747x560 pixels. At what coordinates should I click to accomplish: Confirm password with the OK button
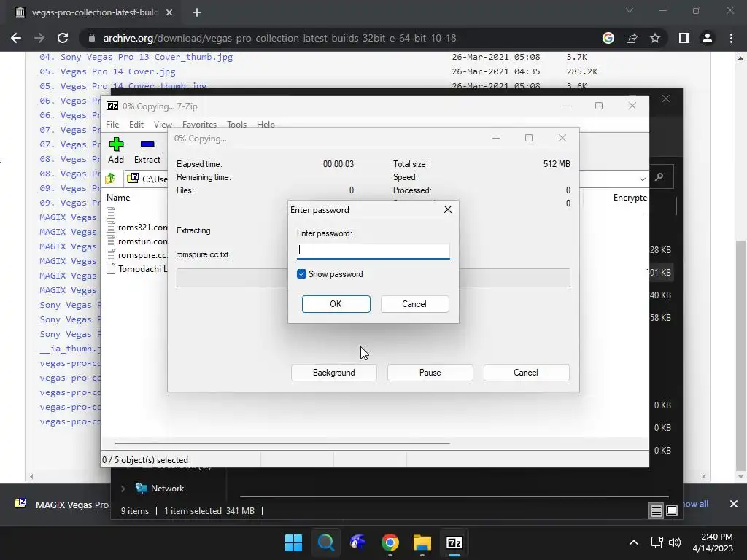click(x=336, y=304)
